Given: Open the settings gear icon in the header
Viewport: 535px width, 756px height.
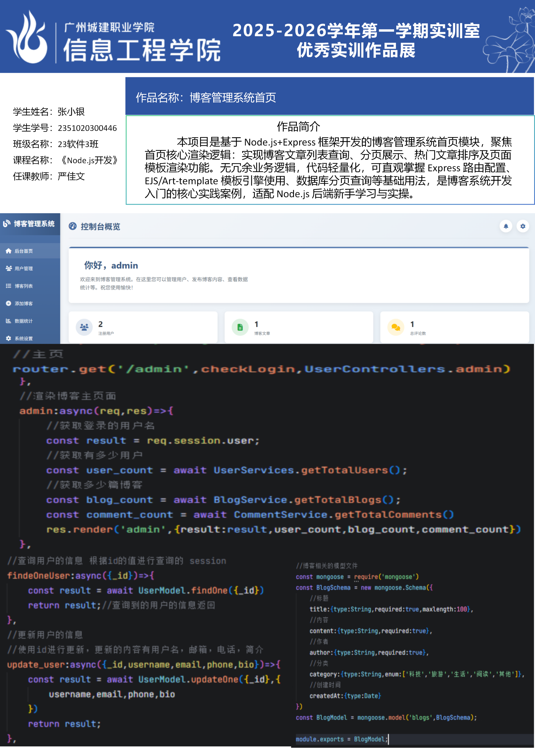Looking at the screenshot, I should 522,226.
